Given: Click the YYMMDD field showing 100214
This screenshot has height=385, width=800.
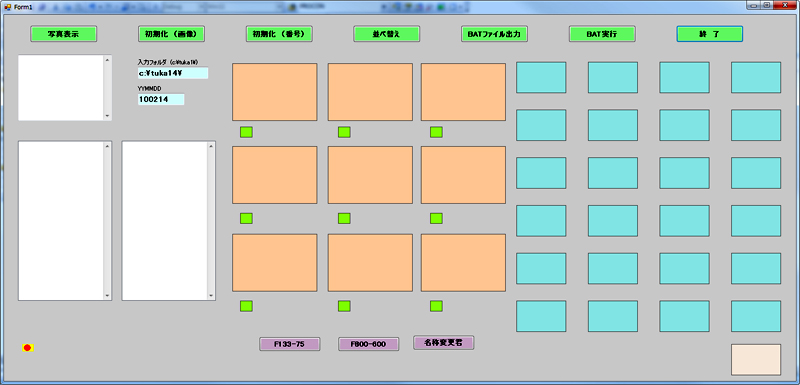Looking at the screenshot, I should coord(161,99).
